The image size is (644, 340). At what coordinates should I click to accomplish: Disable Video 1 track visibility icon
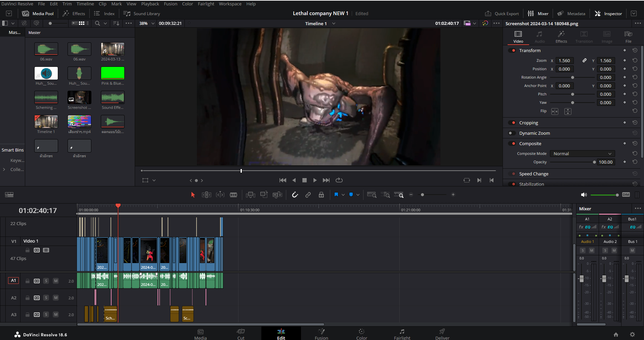(46, 250)
